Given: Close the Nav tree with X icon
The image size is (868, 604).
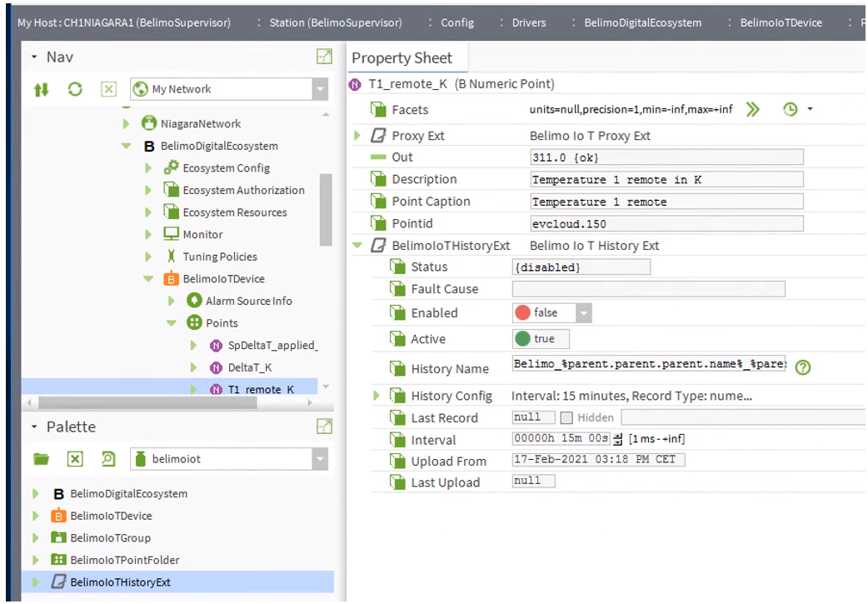Looking at the screenshot, I should (x=108, y=89).
